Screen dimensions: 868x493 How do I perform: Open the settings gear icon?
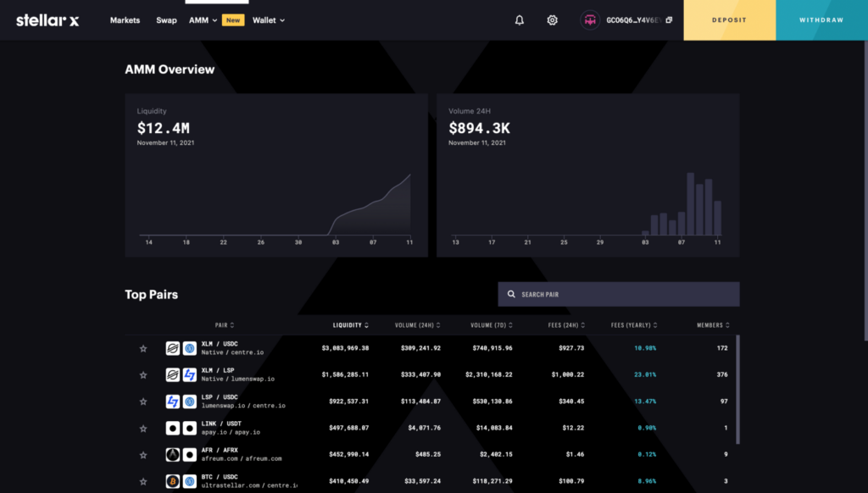pos(553,20)
